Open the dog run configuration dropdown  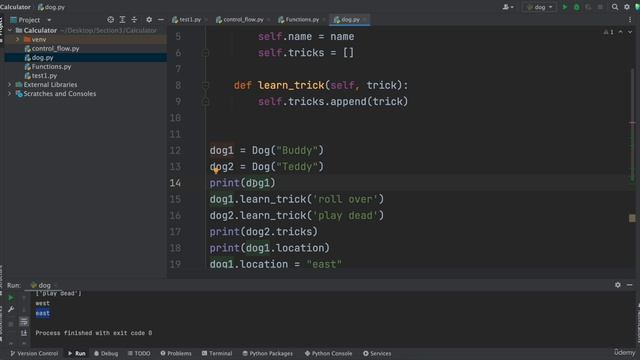tap(539, 7)
